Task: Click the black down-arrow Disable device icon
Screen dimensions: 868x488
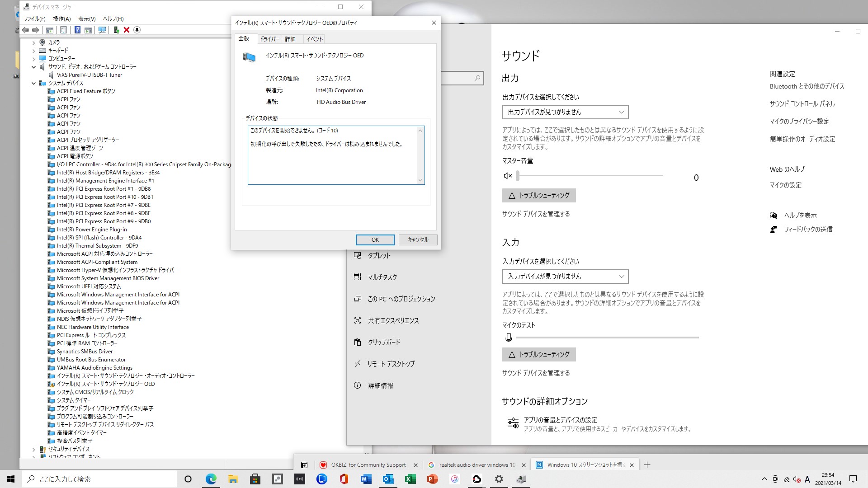Action: click(137, 30)
